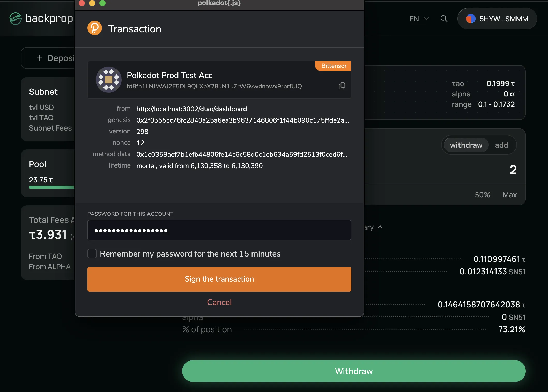The width and height of the screenshot is (548, 392).
Task: Switch to withdraw mode toggle
Action: click(x=466, y=145)
